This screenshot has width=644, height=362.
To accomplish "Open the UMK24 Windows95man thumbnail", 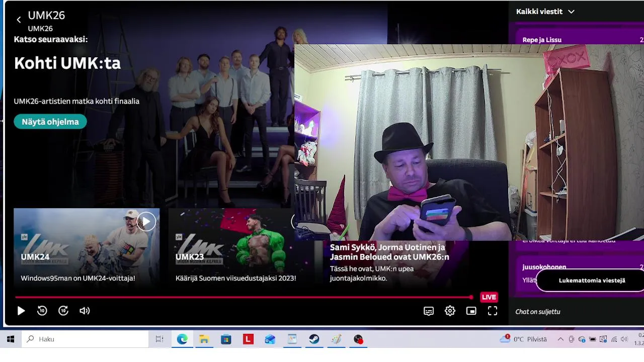I will pyautogui.click(x=87, y=247).
